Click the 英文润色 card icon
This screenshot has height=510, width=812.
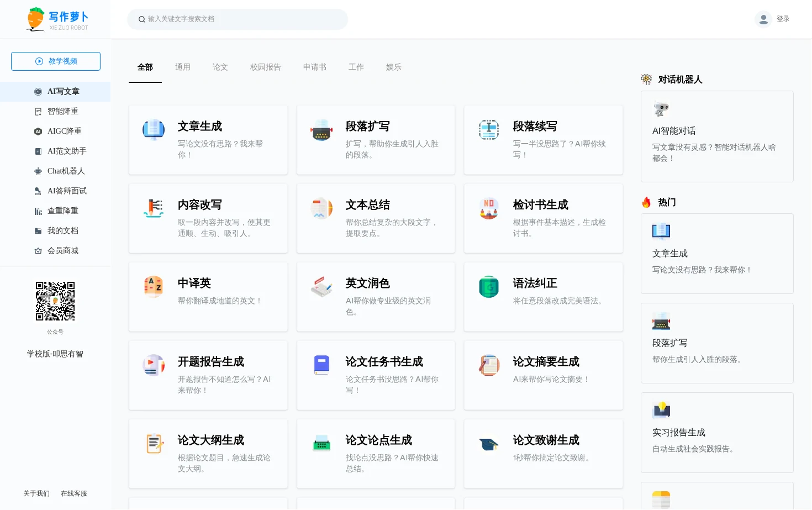(x=321, y=287)
